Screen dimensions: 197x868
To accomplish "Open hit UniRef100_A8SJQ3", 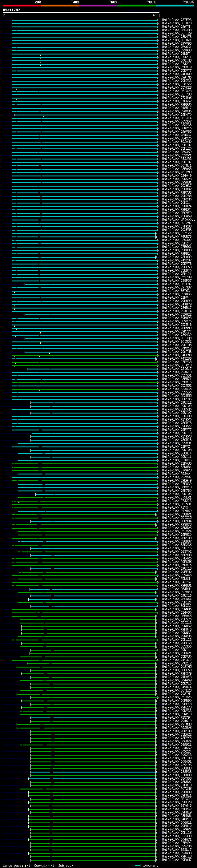I will tap(177, 30).
